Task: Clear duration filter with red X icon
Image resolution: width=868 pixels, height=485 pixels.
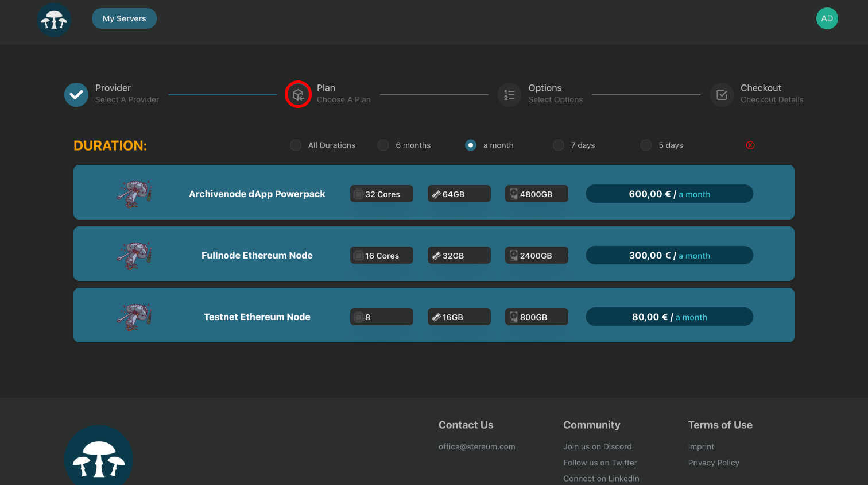Action: click(x=750, y=145)
